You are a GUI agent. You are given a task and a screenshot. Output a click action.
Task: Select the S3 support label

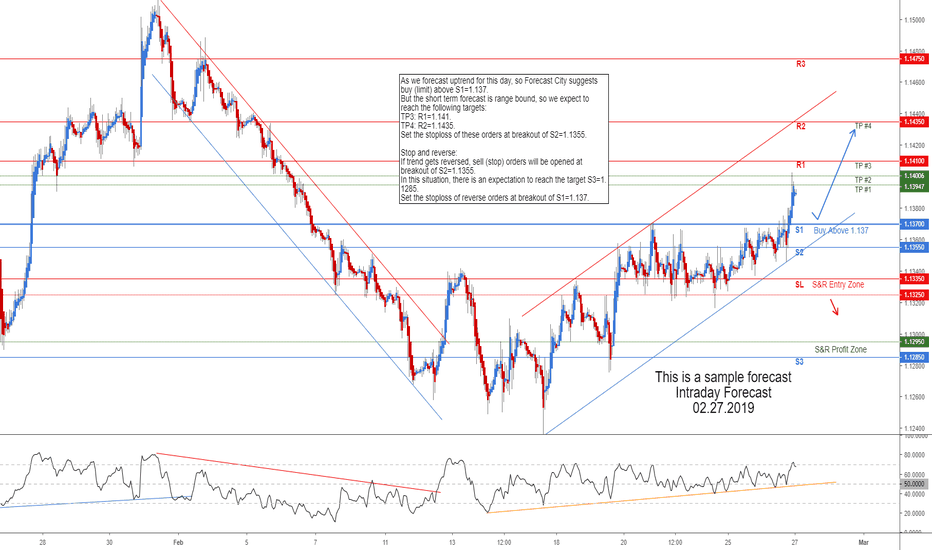[x=799, y=362]
